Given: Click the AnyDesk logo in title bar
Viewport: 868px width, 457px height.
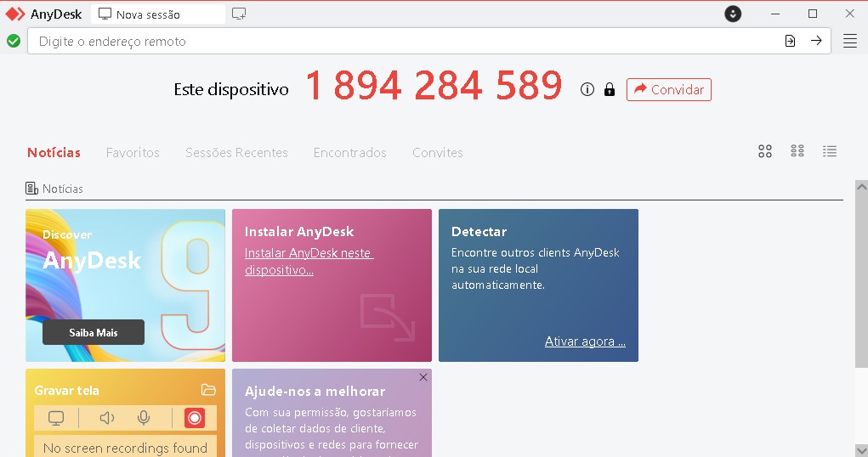Looking at the screenshot, I should [x=15, y=14].
